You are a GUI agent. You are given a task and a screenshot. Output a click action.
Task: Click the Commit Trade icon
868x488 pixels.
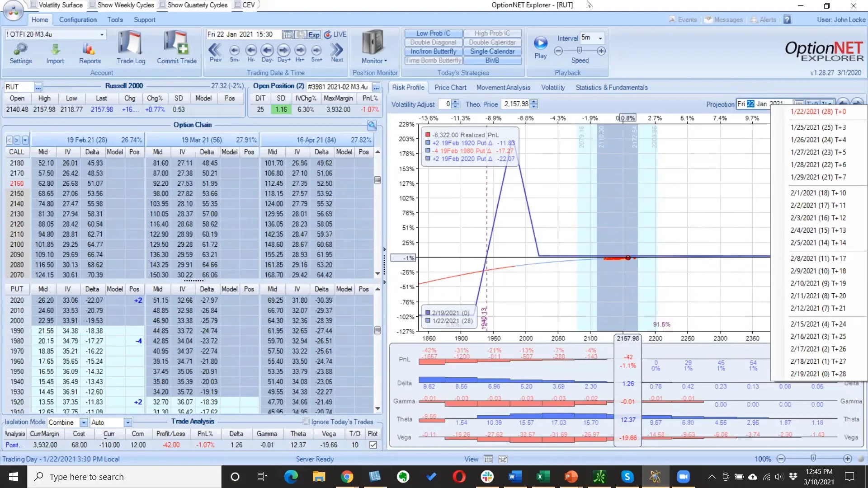[177, 47]
